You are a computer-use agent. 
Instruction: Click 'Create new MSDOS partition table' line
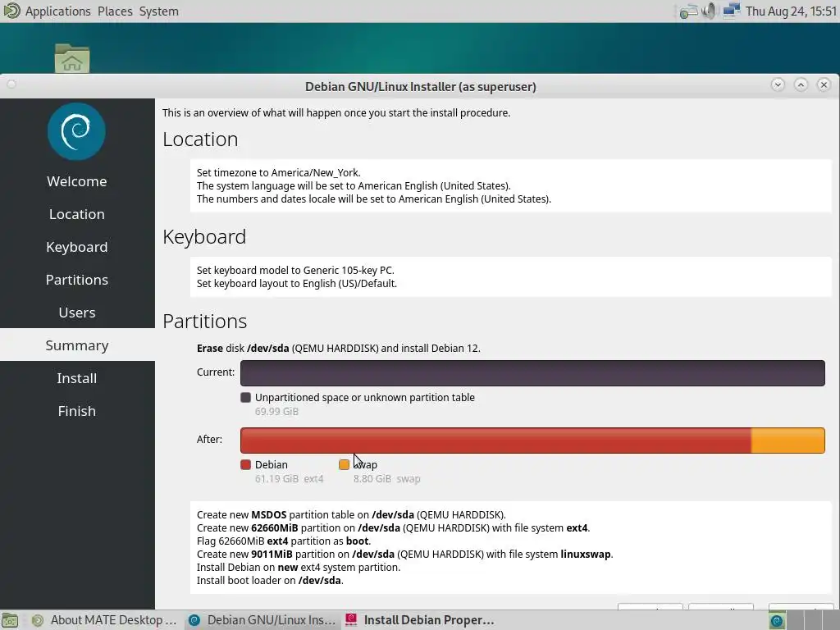point(351,515)
